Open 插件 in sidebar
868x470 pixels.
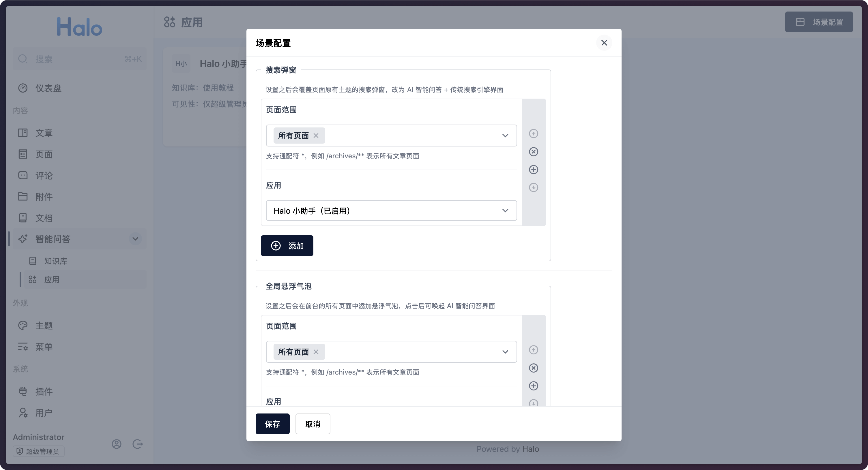pos(80,392)
